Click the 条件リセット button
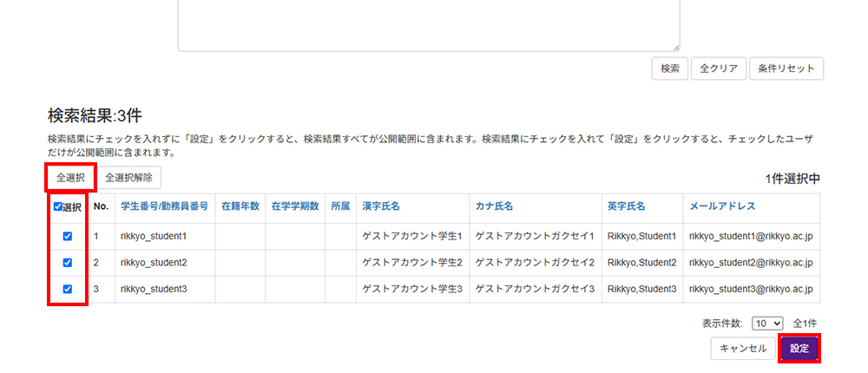The width and height of the screenshot is (868, 373). click(786, 69)
